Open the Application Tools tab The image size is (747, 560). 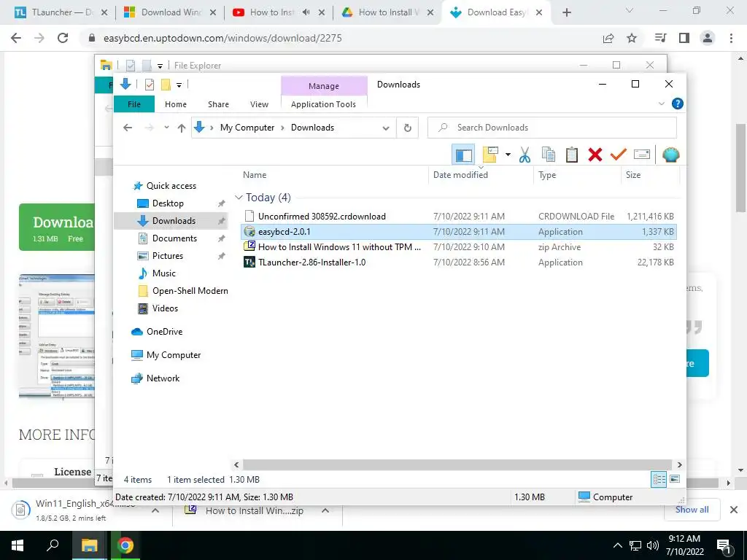323,104
